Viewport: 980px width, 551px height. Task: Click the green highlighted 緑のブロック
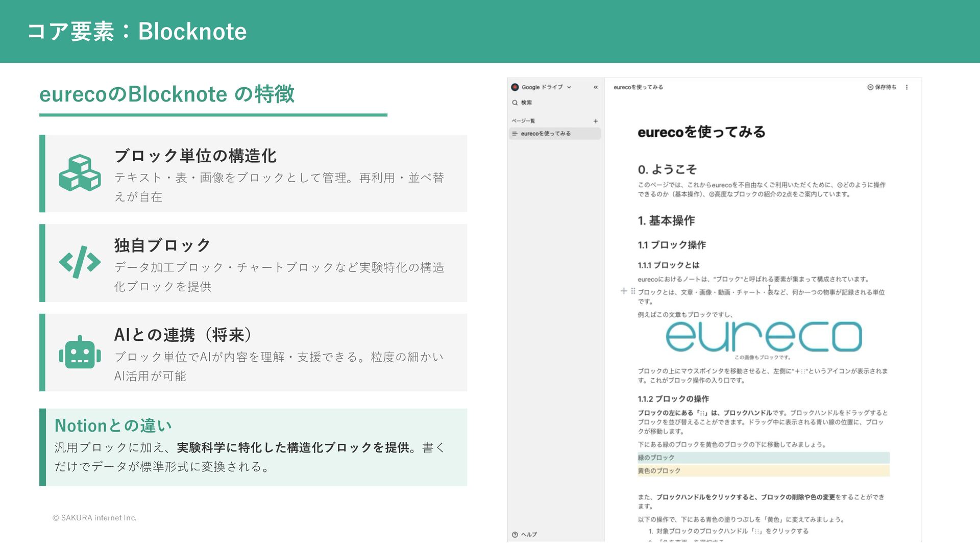click(763, 458)
